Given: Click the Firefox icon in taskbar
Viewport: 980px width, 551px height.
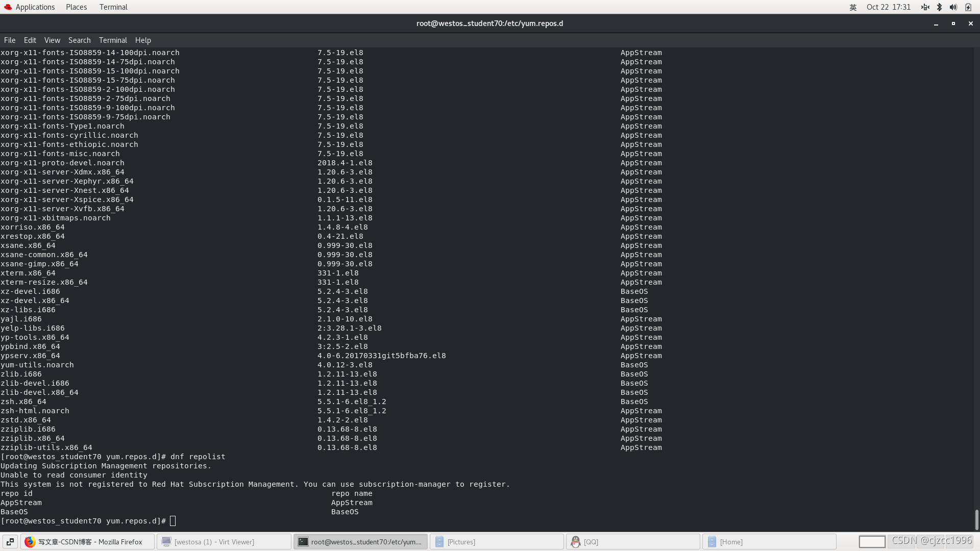Looking at the screenshot, I should click(30, 542).
